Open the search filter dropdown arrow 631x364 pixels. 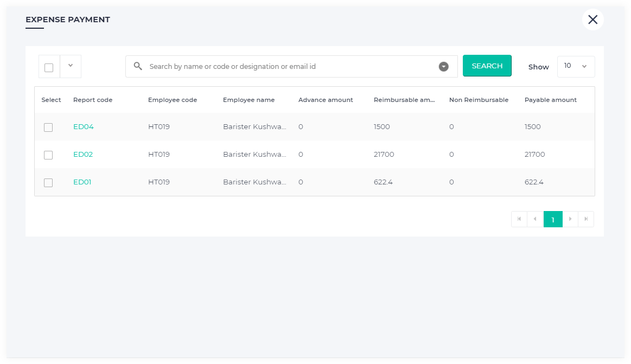click(x=443, y=66)
